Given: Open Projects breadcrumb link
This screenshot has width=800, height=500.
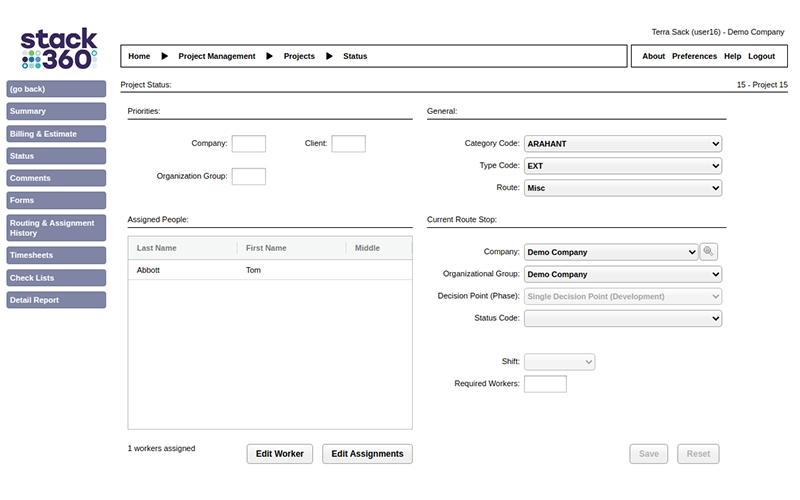Looking at the screenshot, I should click(x=299, y=56).
